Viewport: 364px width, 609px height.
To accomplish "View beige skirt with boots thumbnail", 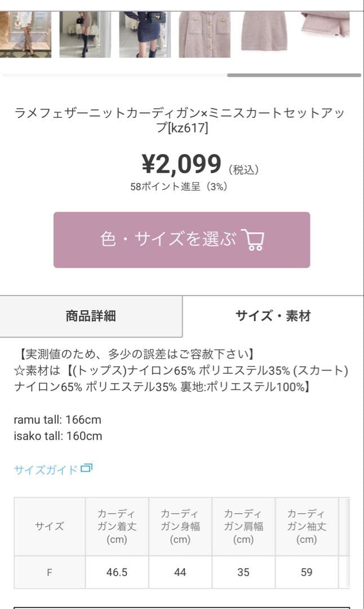I will coord(86,34).
